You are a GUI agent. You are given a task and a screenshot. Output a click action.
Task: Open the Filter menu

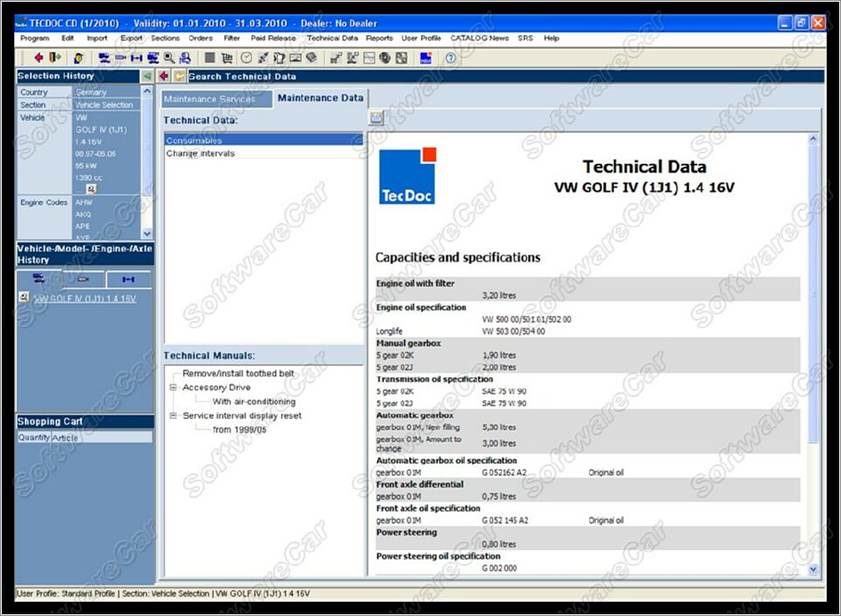[x=232, y=38]
